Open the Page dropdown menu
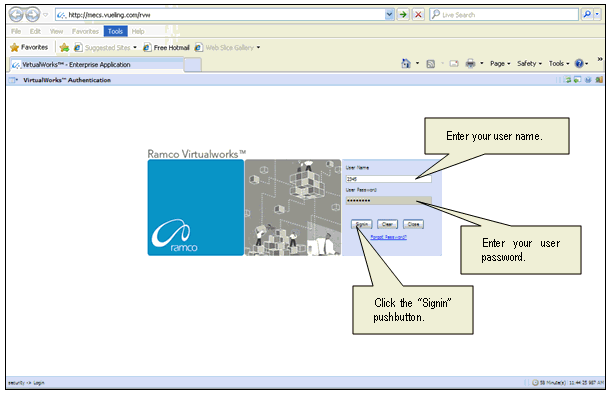The height and width of the screenshot is (394, 609). click(500, 63)
